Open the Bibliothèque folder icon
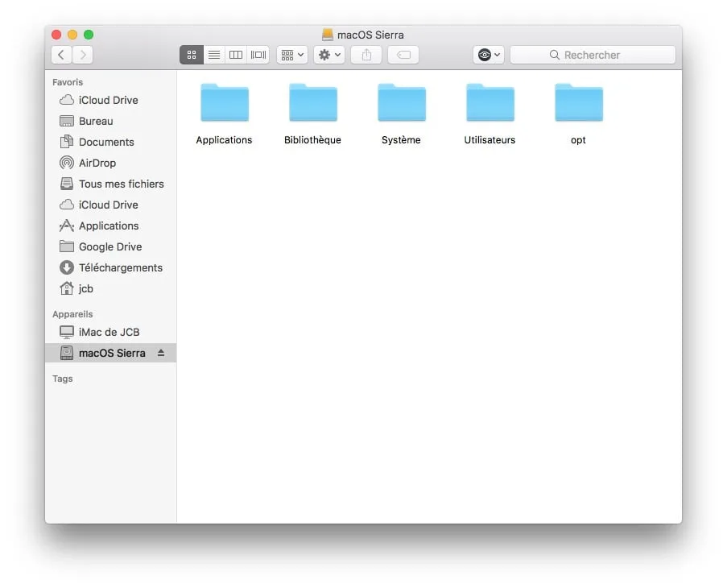 pyautogui.click(x=313, y=102)
